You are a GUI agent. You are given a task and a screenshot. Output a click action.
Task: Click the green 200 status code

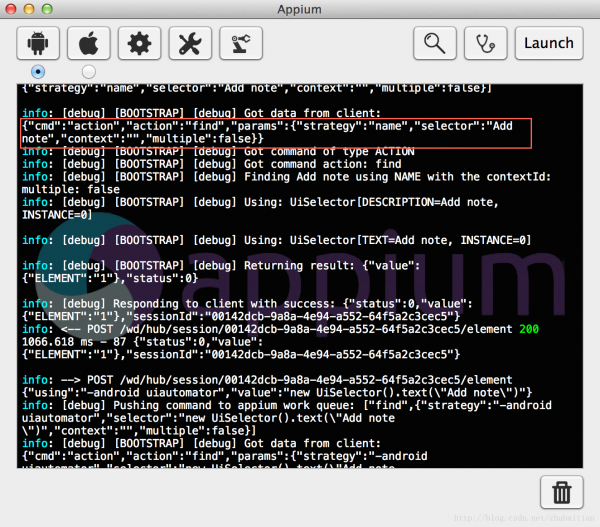[529, 329]
